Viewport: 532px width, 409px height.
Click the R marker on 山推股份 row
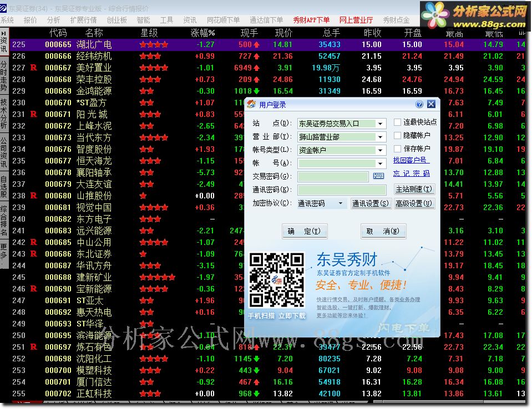(34, 196)
